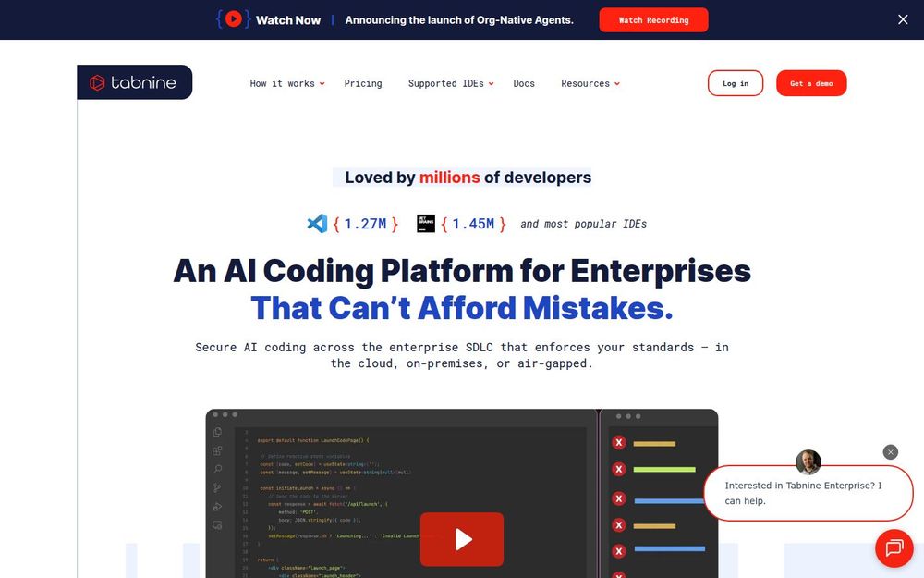Play the demo video
The image size is (924, 578).
click(x=462, y=539)
